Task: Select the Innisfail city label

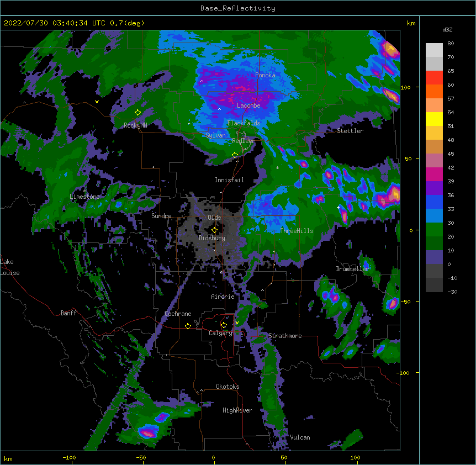Action: click(229, 180)
